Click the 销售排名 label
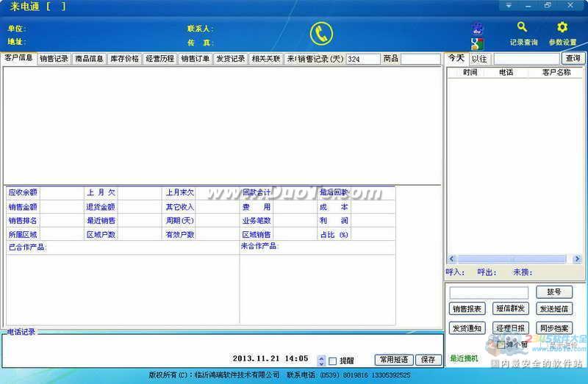588x384 pixels. pyautogui.click(x=23, y=221)
